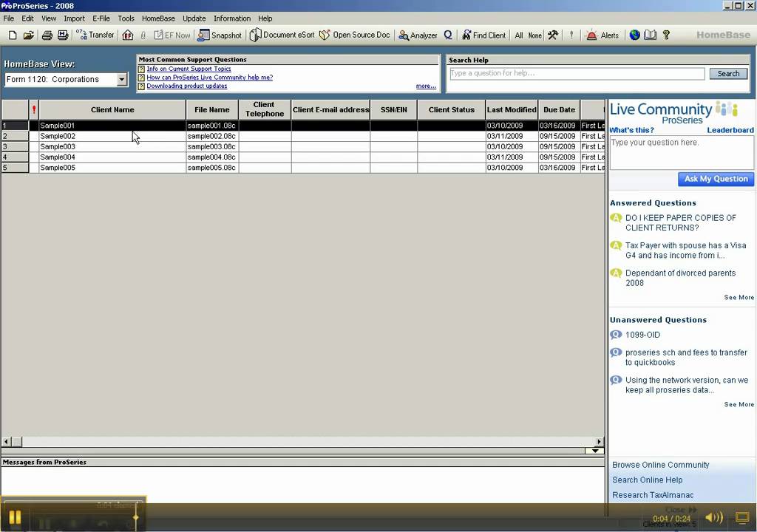The height and width of the screenshot is (532, 757).
Task: Click the Q query icon
Action: (x=448, y=35)
